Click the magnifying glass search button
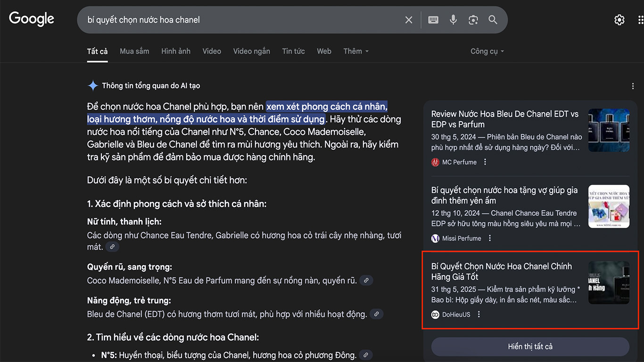The height and width of the screenshot is (362, 644). 493,20
